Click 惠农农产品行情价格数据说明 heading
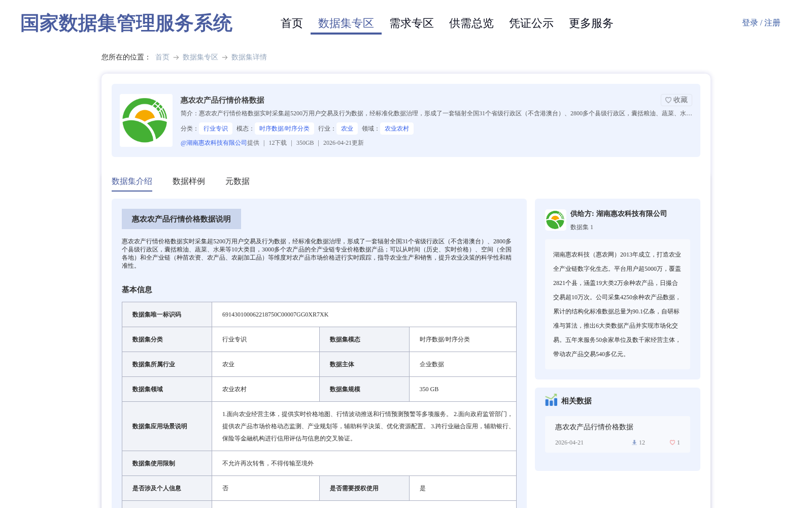812x508 pixels. click(181, 219)
